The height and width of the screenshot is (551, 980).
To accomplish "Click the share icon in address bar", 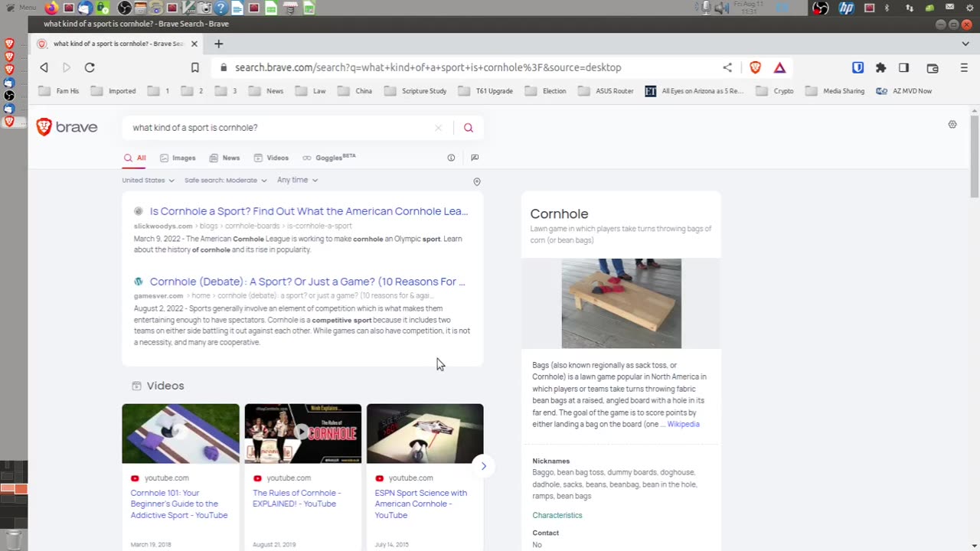I will coord(727,67).
